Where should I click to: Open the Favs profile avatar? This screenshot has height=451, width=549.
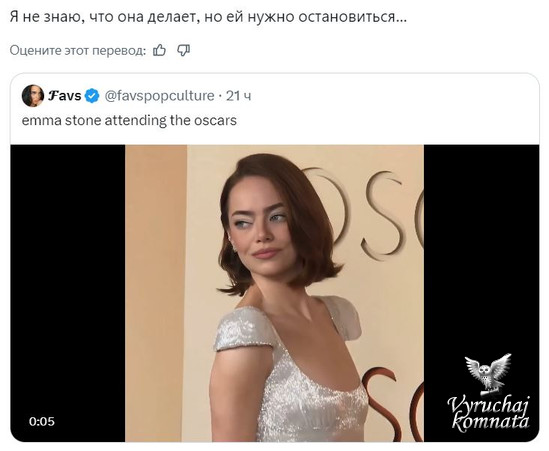pyautogui.click(x=33, y=95)
